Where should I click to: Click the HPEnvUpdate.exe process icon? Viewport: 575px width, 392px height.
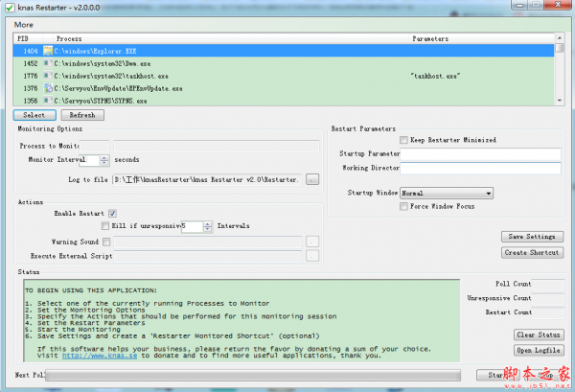coord(48,87)
